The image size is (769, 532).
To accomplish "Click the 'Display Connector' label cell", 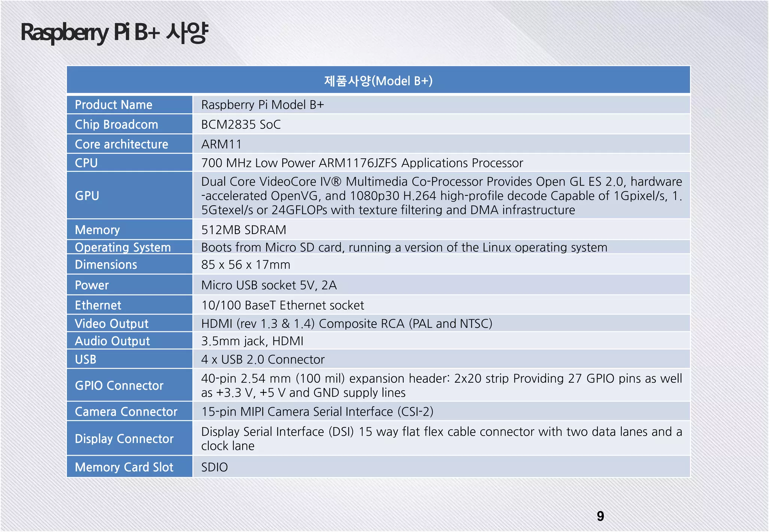I will point(130,438).
